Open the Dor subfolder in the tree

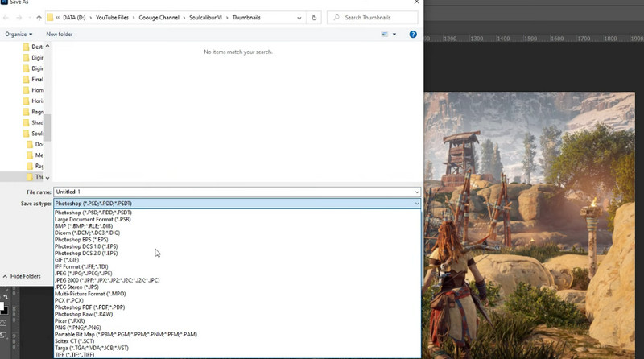point(35,145)
